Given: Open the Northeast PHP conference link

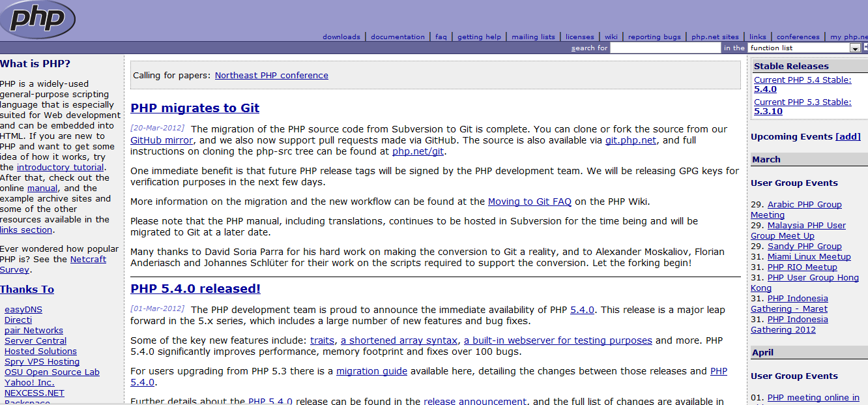Looking at the screenshot, I should coord(272,75).
